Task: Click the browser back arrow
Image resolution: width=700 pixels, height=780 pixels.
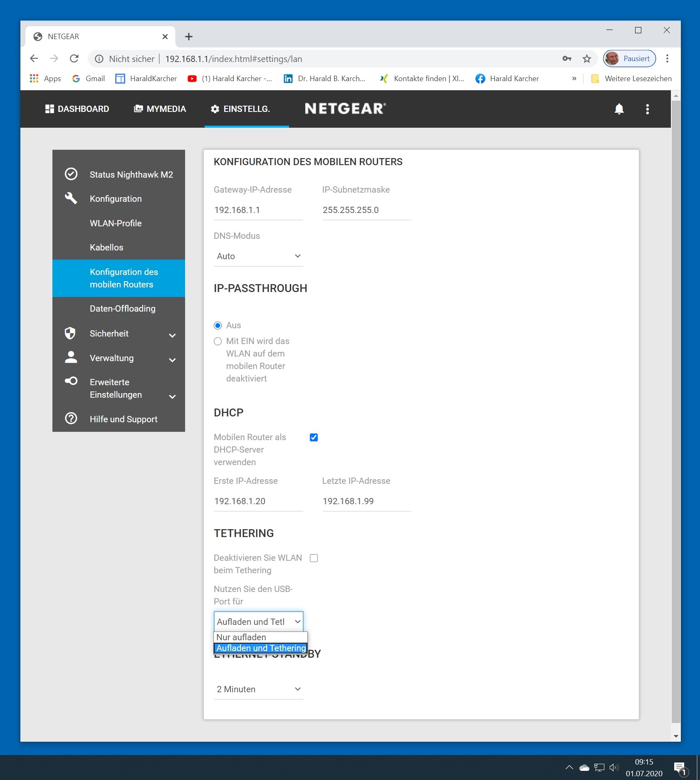Action: [34, 59]
